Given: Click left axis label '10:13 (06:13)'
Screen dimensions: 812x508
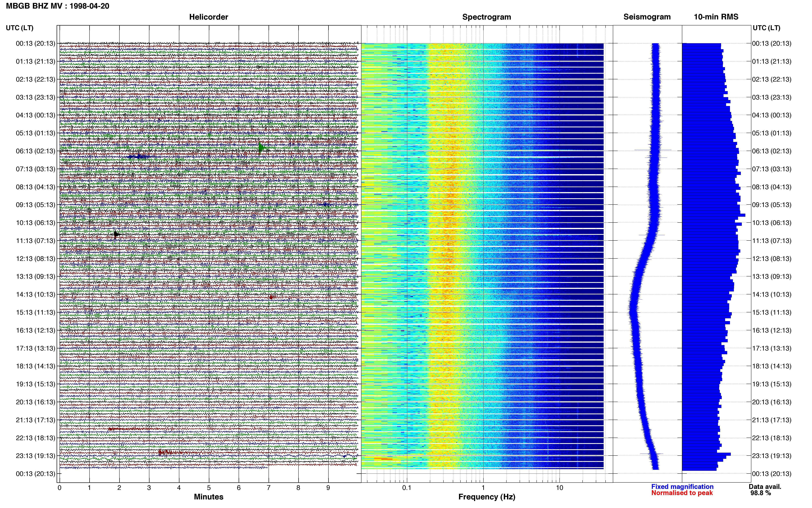Looking at the screenshot, I should point(36,223).
